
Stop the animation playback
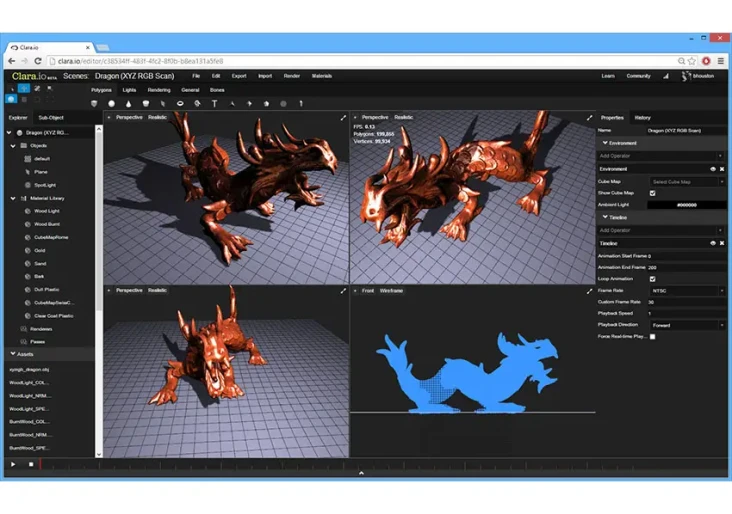[x=31, y=464]
